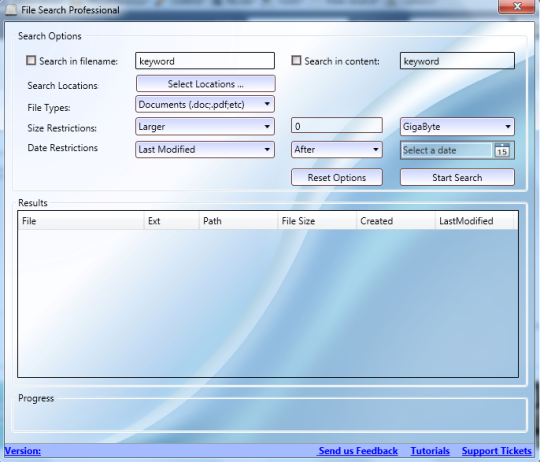The image size is (540, 462).
Task: Open the Send us Feedback link
Action: tap(358, 451)
